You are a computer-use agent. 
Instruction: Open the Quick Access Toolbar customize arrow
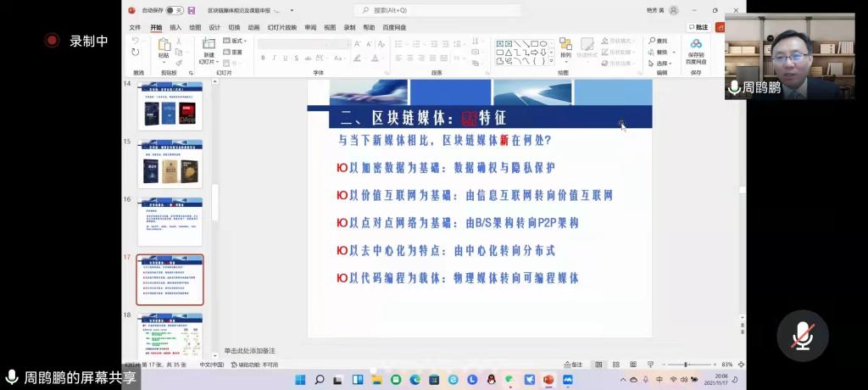(292, 10)
